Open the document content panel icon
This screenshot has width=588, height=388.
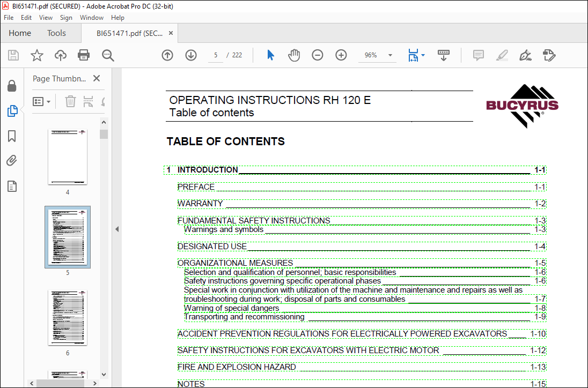click(x=12, y=186)
